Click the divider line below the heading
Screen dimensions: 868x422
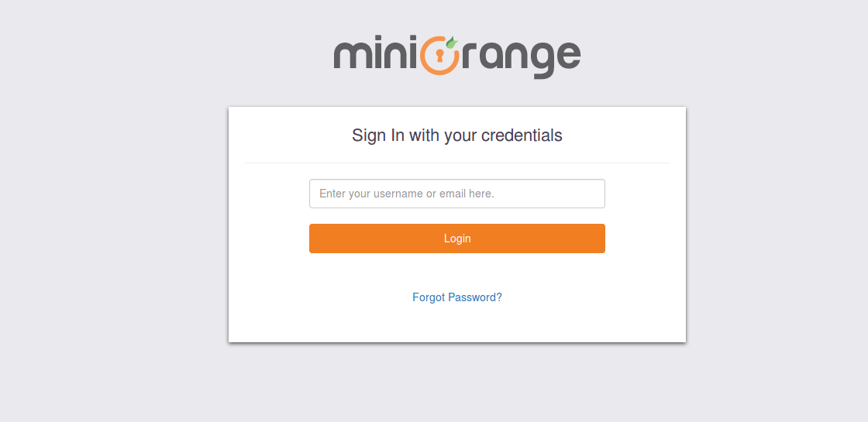[x=456, y=163]
